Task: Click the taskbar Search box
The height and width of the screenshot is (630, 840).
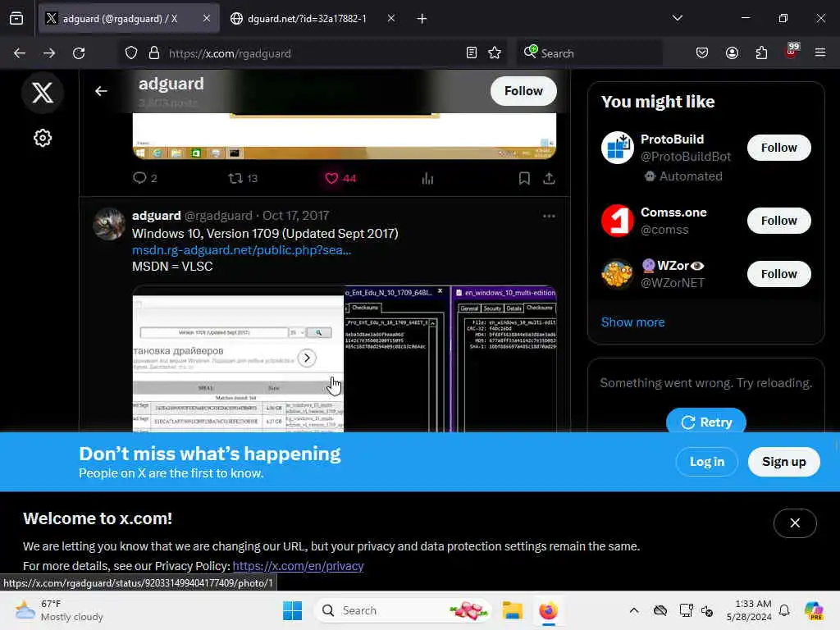Action: click(403, 610)
